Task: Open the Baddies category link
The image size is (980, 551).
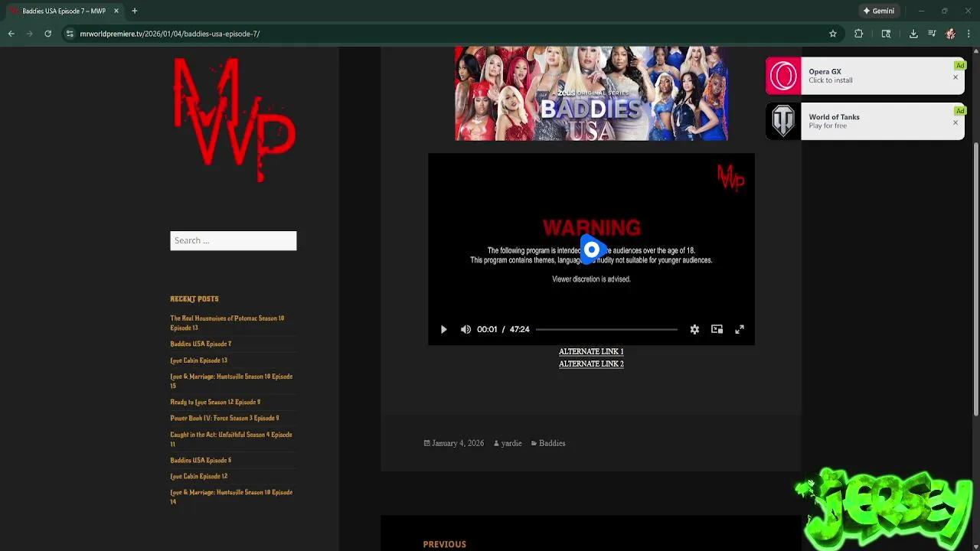Action: point(552,443)
